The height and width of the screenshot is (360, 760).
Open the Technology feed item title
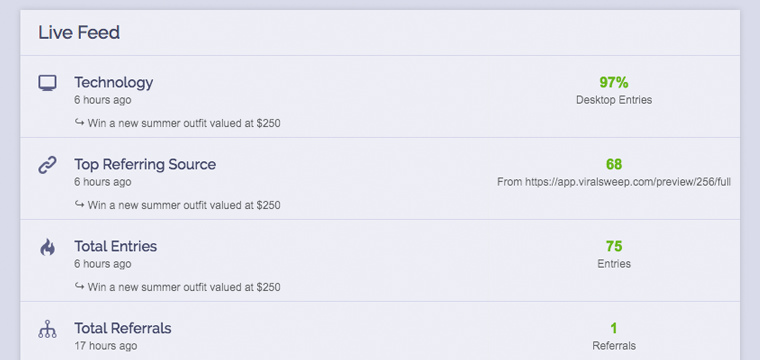coord(113,82)
